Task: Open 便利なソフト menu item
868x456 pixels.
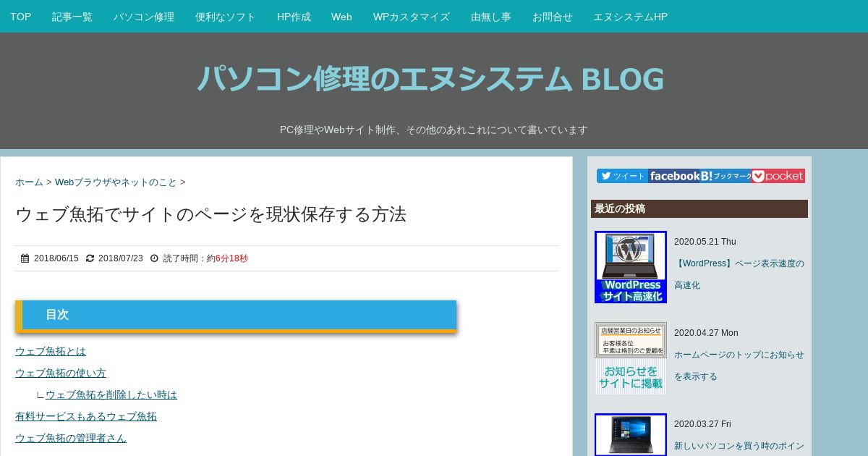Action: (226, 17)
